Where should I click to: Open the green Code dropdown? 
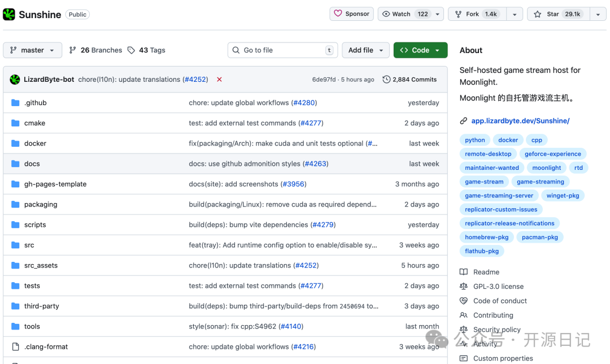click(x=420, y=50)
